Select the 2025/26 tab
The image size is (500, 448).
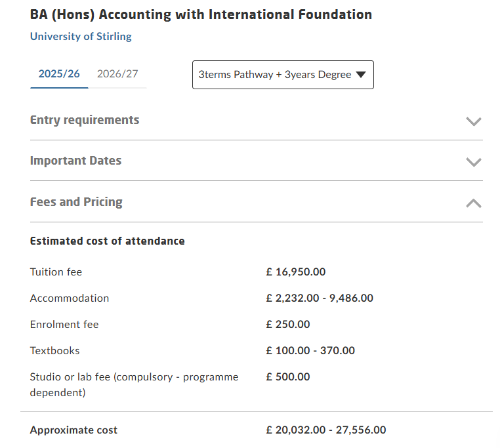[x=59, y=74]
